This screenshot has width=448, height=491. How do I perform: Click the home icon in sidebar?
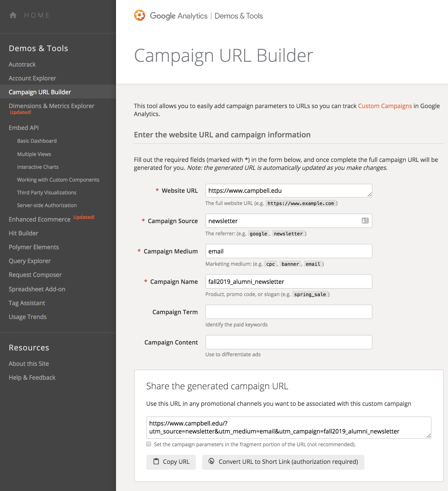(13, 15)
